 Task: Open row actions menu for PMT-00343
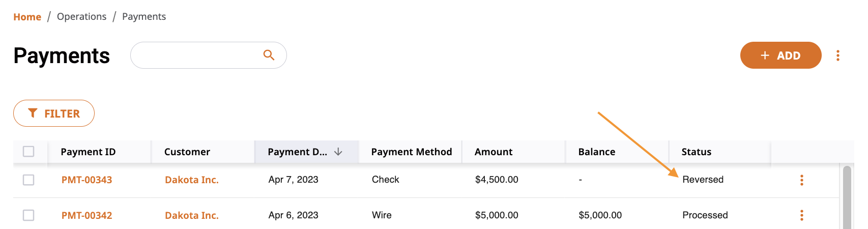click(x=801, y=180)
